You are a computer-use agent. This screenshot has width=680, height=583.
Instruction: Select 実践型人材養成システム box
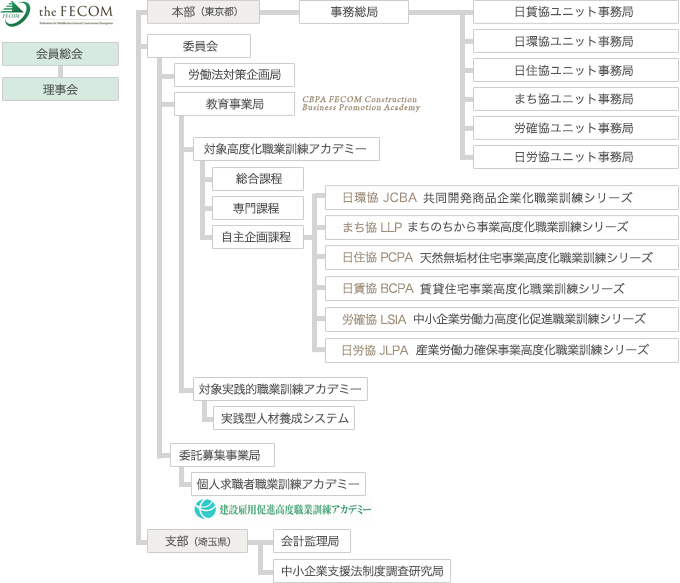[x=284, y=418]
